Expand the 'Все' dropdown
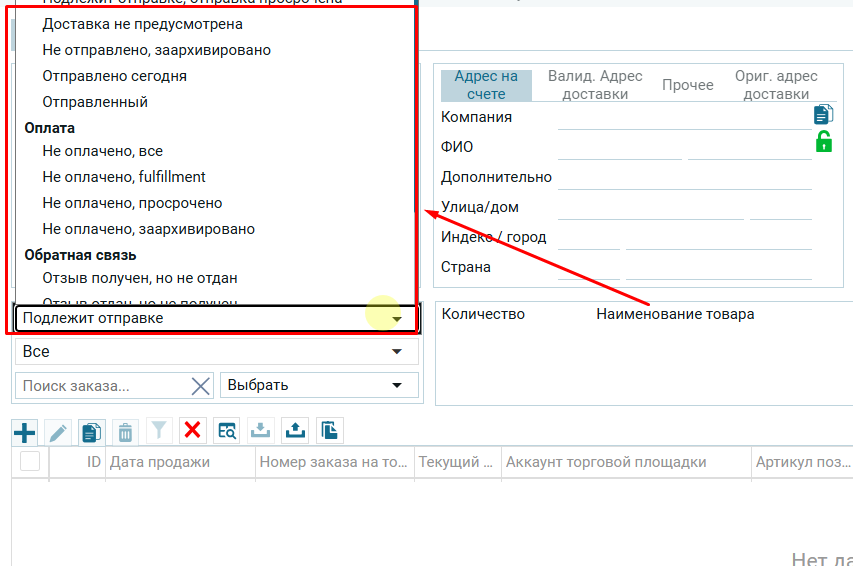Viewport: 853px width, 566px height. (x=216, y=352)
